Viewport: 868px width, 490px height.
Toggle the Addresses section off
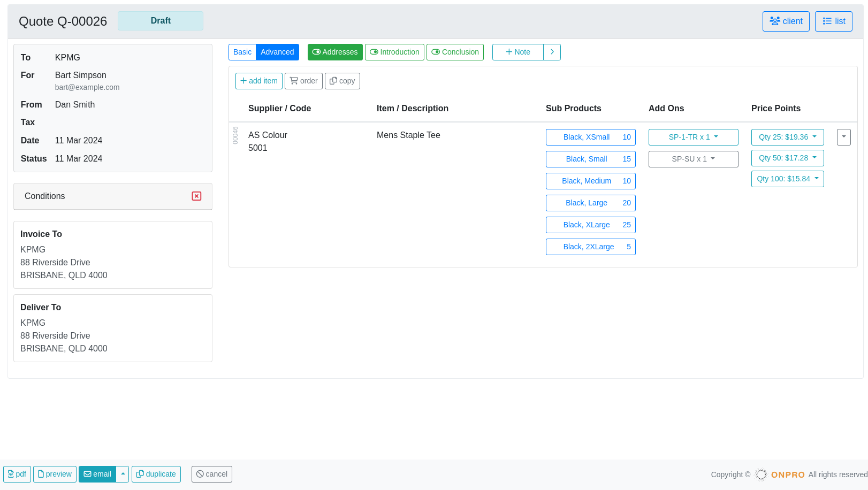click(x=335, y=52)
